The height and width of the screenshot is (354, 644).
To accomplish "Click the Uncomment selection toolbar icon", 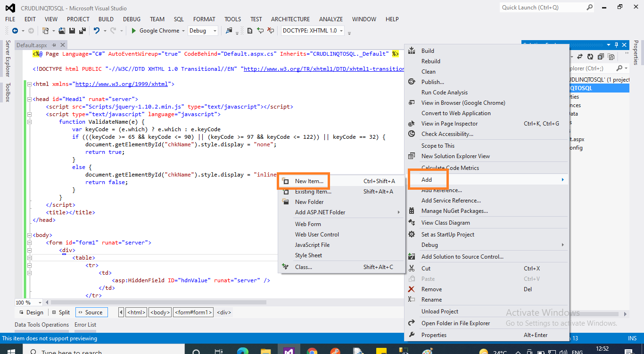I will click(x=271, y=31).
